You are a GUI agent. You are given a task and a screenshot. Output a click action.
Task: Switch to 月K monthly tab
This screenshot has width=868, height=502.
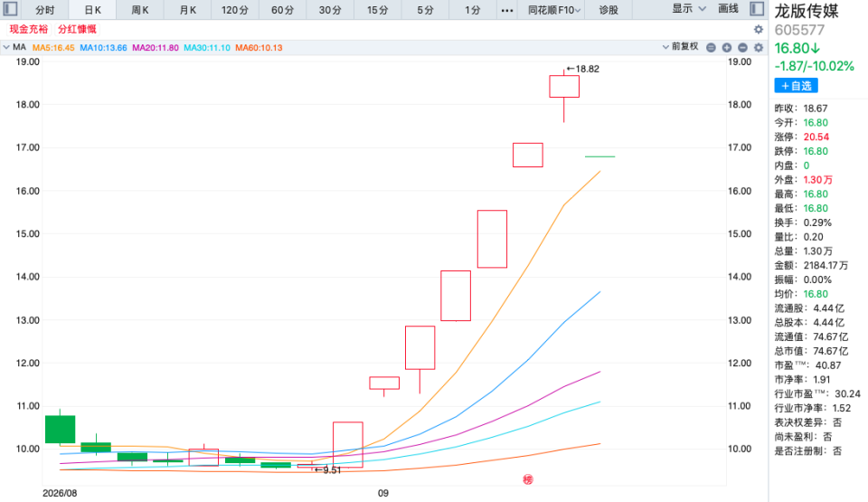tap(188, 10)
